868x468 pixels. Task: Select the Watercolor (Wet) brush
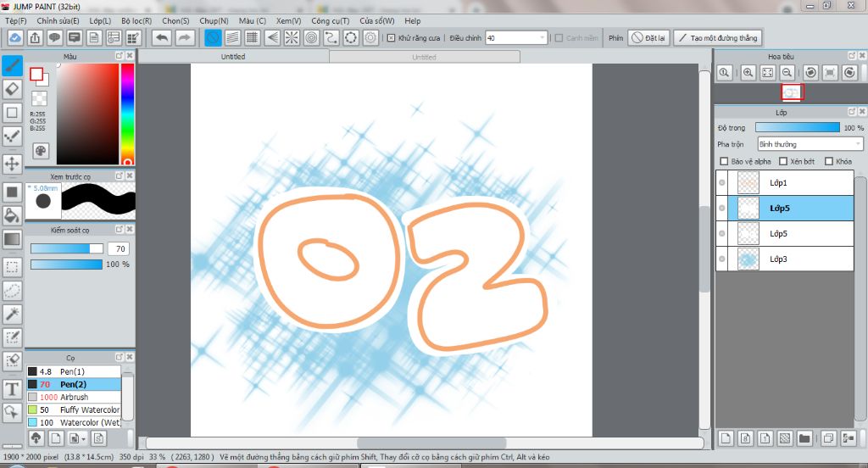click(x=74, y=422)
